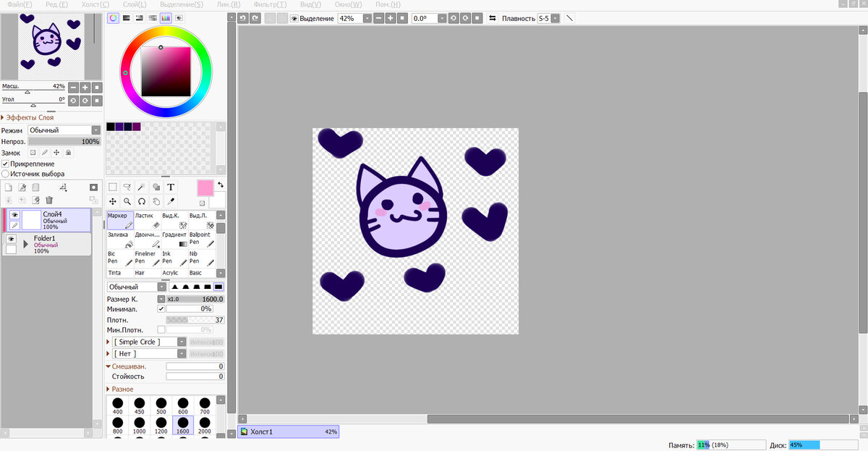868x451 pixels.
Task: Delete current layer with the trash icon
Action: click(x=49, y=200)
